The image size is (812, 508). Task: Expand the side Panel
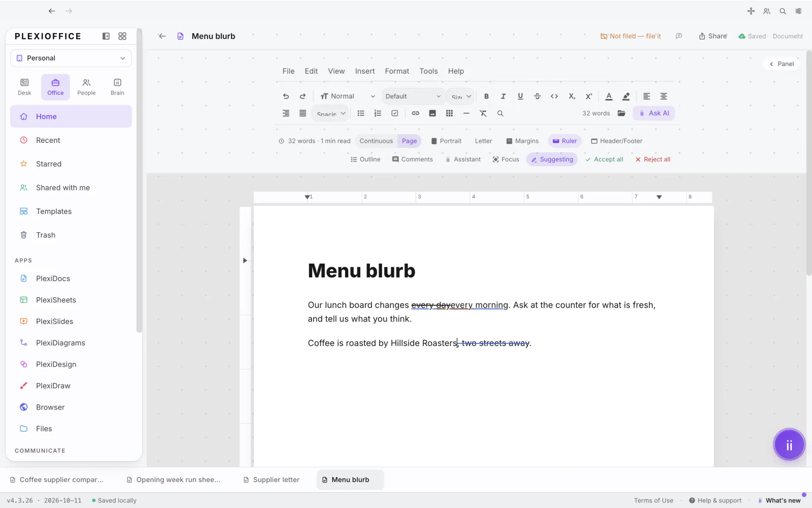click(x=782, y=64)
